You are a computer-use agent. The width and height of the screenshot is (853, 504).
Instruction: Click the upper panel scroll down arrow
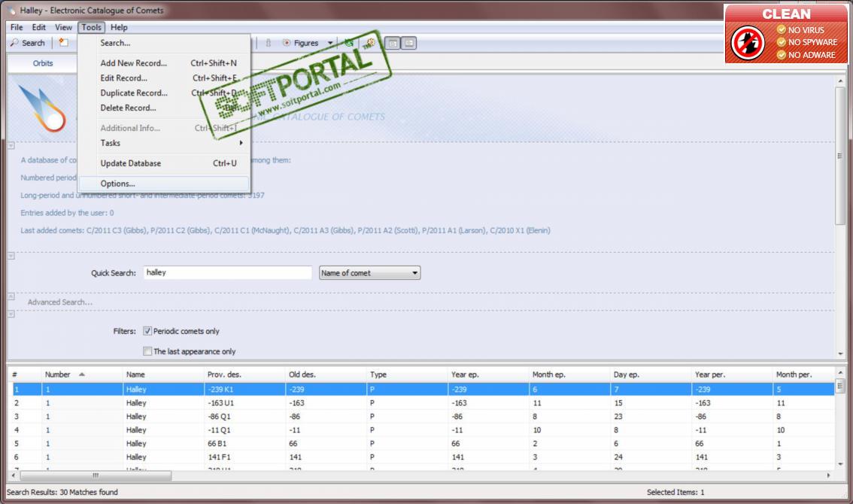pyautogui.click(x=840, y=354)
